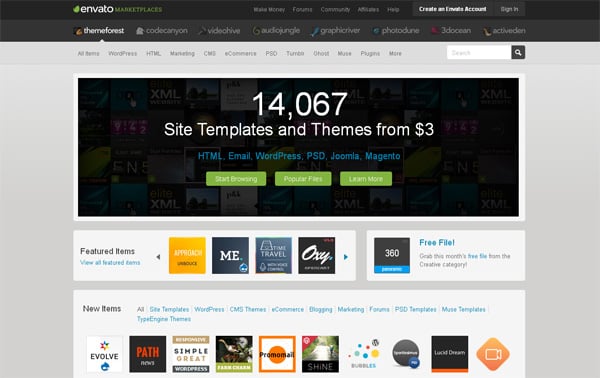The width and height of the screenshot is (600, 378).
Task: Open the Tumblr category menu
Action: tap(295, 54)
